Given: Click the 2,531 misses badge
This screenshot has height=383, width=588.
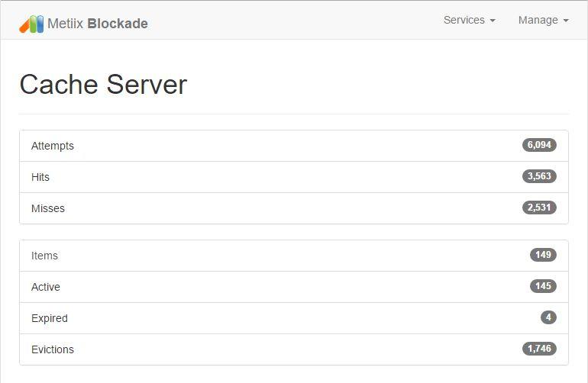Looking at the screenshot, I should click(x=539, y=208).
